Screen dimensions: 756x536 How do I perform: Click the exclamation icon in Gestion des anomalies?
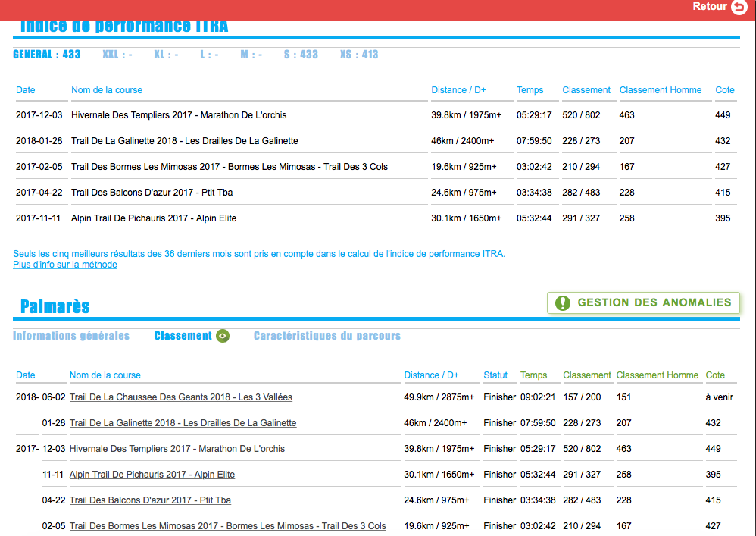click(563, 302)
